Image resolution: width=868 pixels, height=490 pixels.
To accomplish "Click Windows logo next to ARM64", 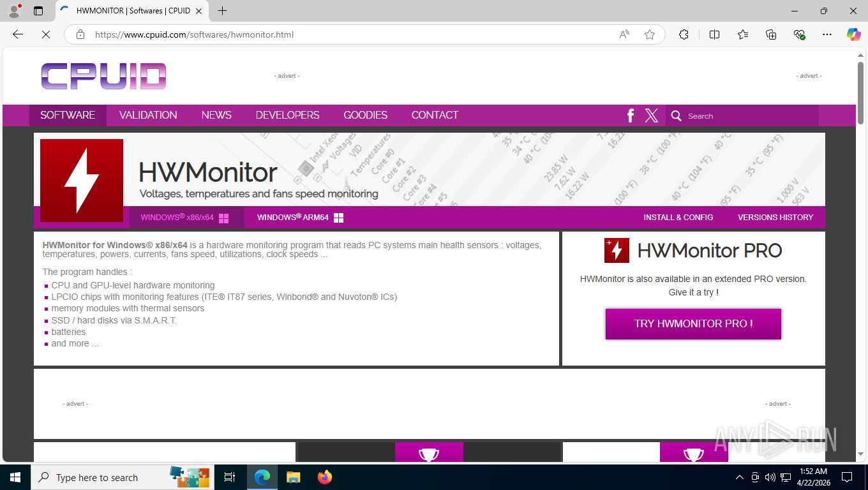I will coord(338,218).
